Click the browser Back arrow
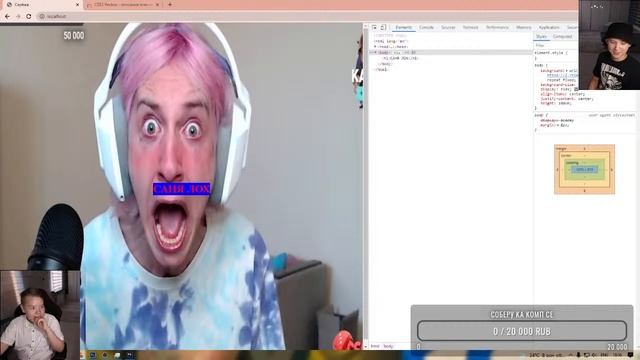 click(x=7, y=16)
